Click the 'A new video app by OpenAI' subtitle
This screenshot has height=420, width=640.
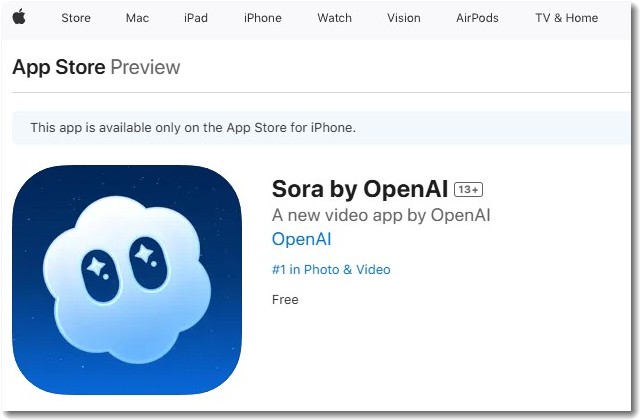(x=381, y=215)
